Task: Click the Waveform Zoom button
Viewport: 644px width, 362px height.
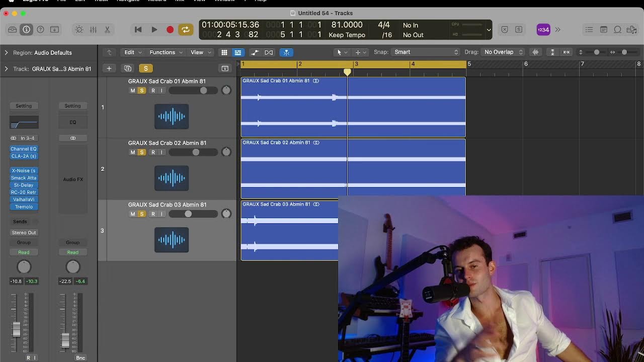Action: (x=535, y=52)
